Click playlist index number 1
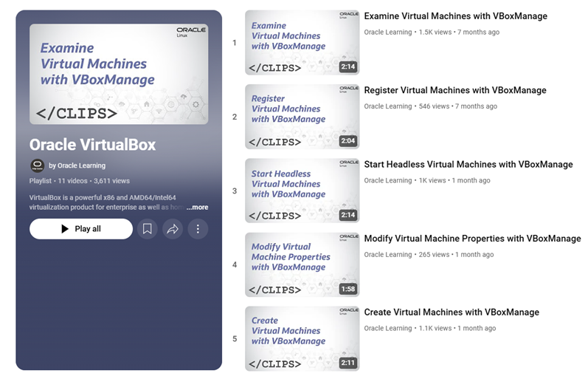 point(235,43)
